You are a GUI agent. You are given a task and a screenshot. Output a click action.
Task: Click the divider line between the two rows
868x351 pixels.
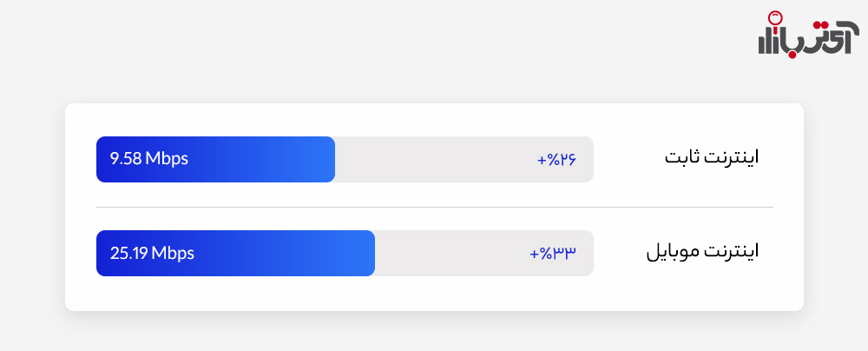[x=435, y=208]
